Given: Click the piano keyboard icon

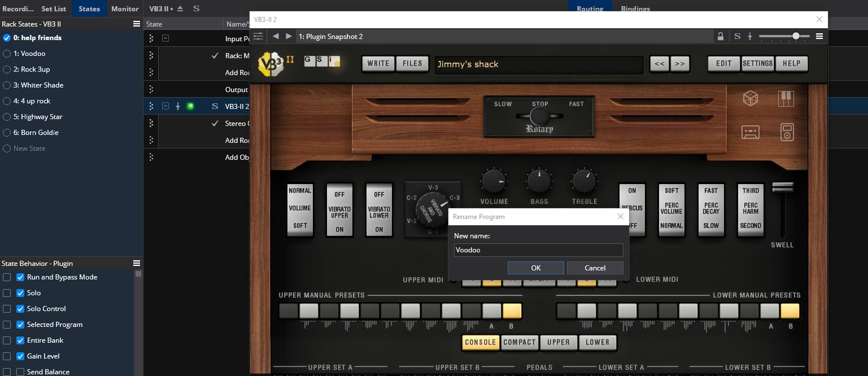Looking at the screenshot, I should 786,99.
